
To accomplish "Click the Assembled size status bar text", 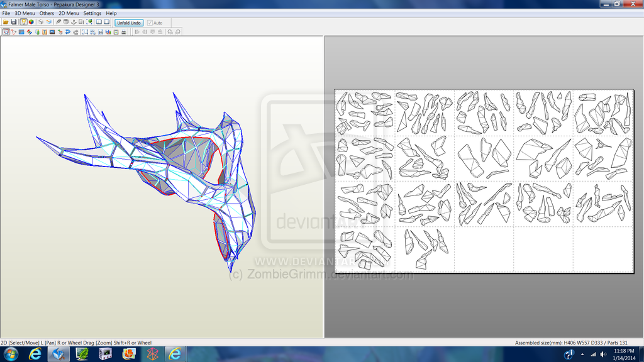I will click(x=571, y=343).
